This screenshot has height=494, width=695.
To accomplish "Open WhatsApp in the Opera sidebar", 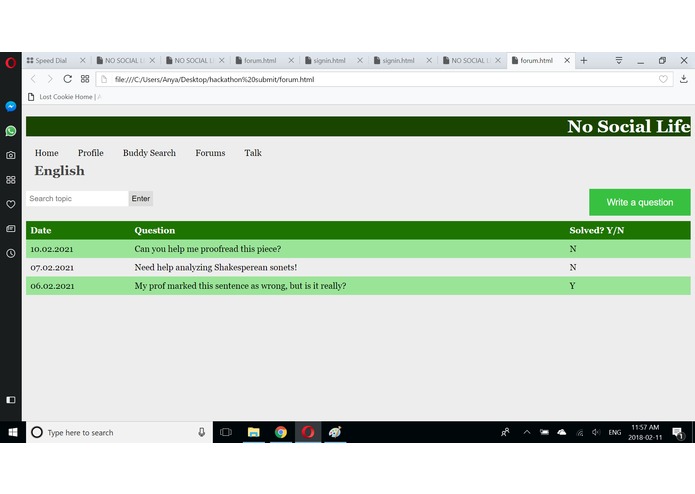I will coord(11,131).
